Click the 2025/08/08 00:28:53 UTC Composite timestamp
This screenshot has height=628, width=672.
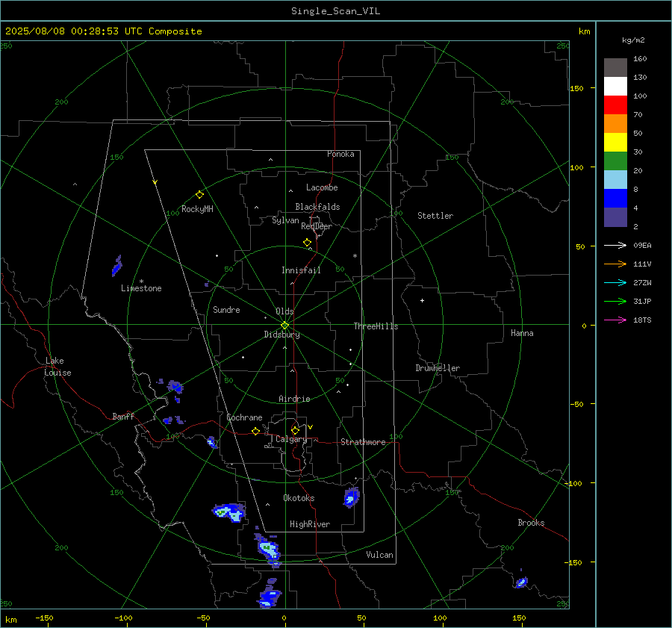click(103, 31)
